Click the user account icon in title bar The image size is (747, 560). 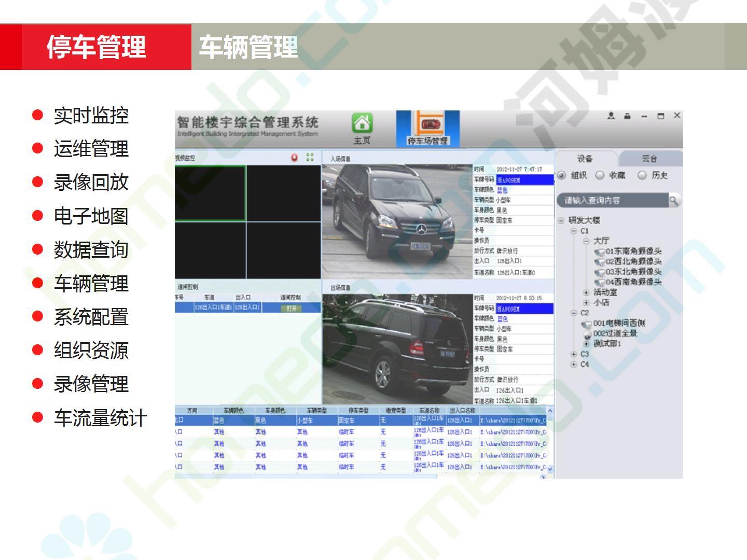pyautogui.click(x=611, y=116)
